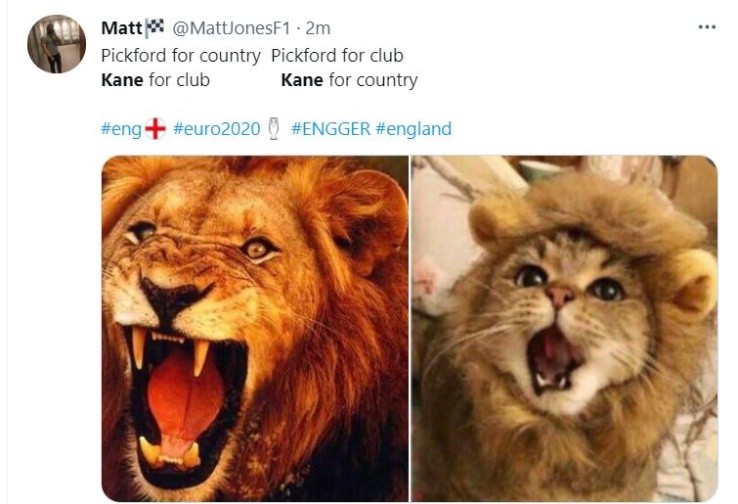
Task: Open the #eng hashtag
Action: click(x=121, y=129)
